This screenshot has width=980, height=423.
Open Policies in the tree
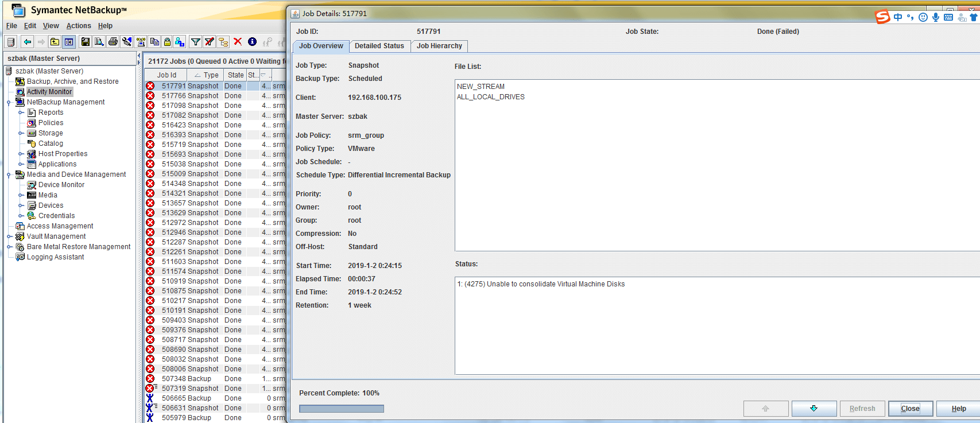click(x=51, y=123)
